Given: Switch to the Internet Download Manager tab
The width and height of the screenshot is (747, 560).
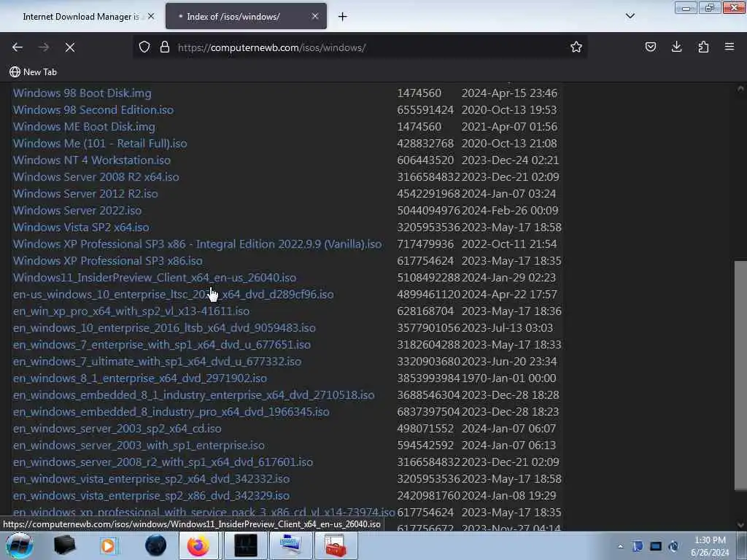Looking at the screenshot, I should point(81,17).
